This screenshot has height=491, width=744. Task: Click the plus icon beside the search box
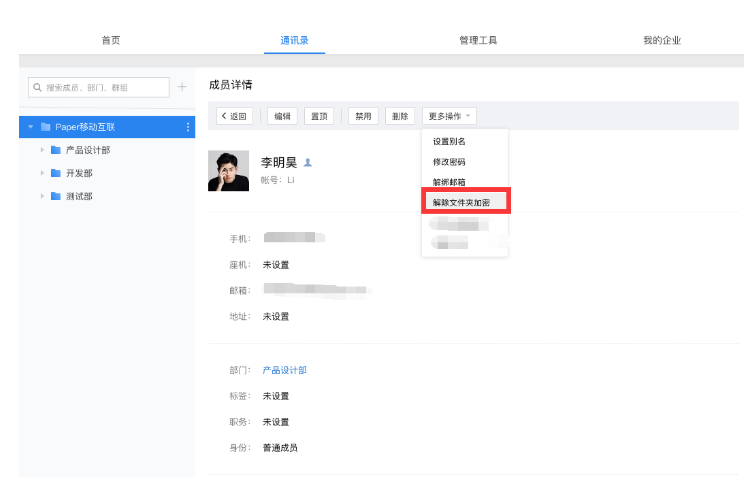pos(182,87)
